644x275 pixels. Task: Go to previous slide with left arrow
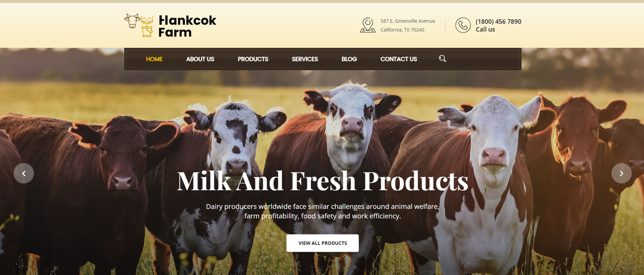(x=24, y=173)
